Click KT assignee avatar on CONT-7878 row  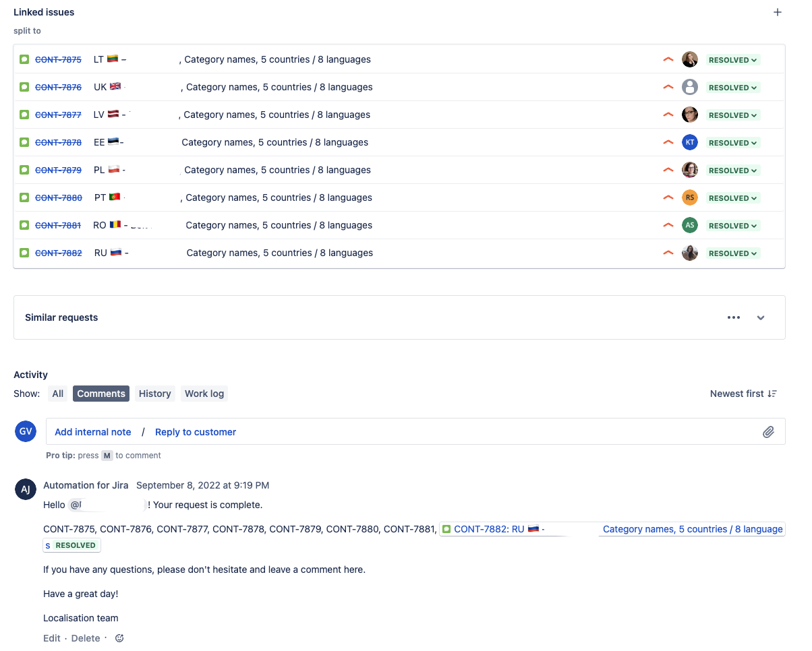(689, 142)
